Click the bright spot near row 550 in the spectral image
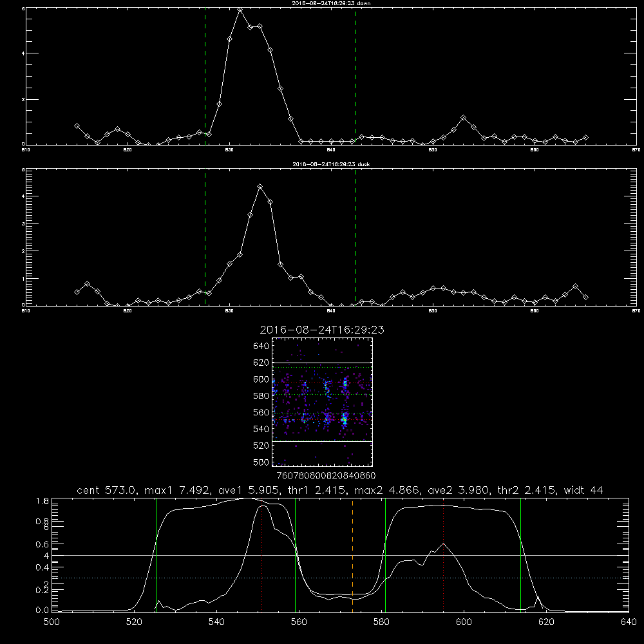 coord(345,420)
